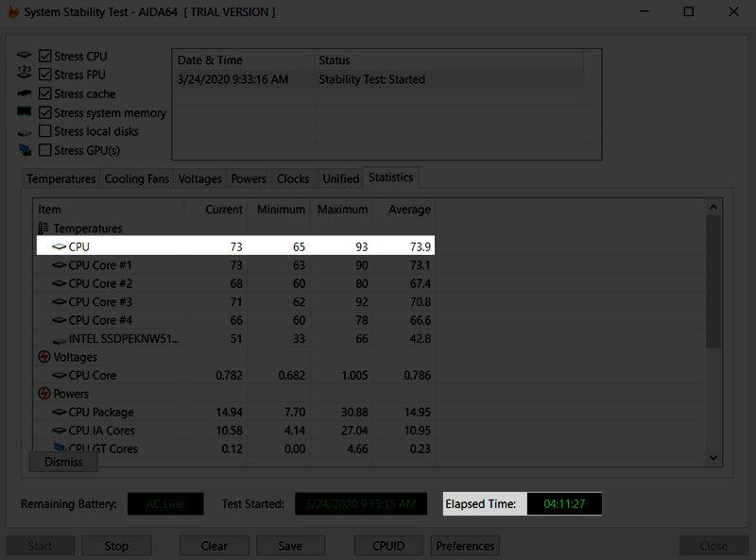The image size is (756, 560).
Task: Select the 'Stability Test: Started' log entry
Action: point(371,79)
